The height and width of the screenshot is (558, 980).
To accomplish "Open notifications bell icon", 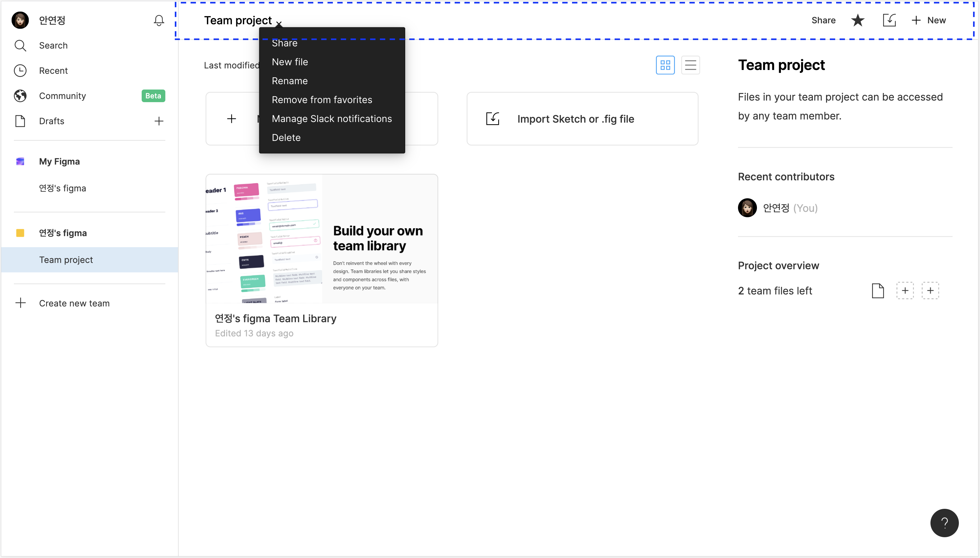I will point(159,20).
